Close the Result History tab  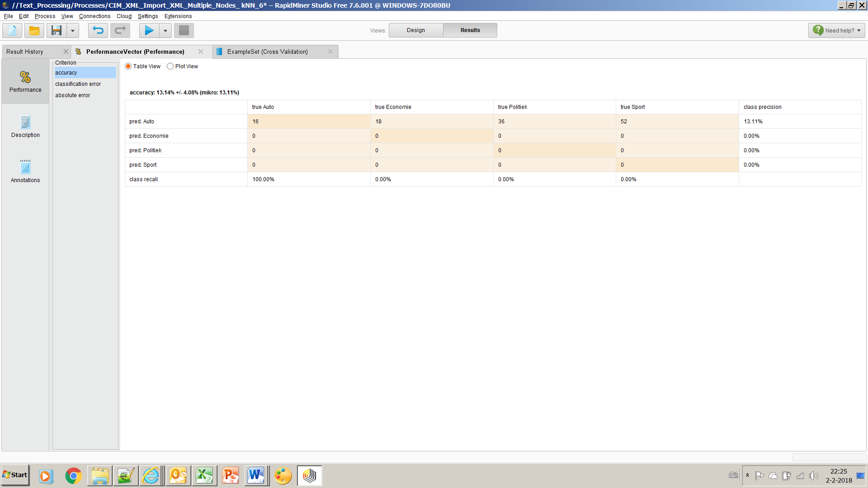pos(66,52)
